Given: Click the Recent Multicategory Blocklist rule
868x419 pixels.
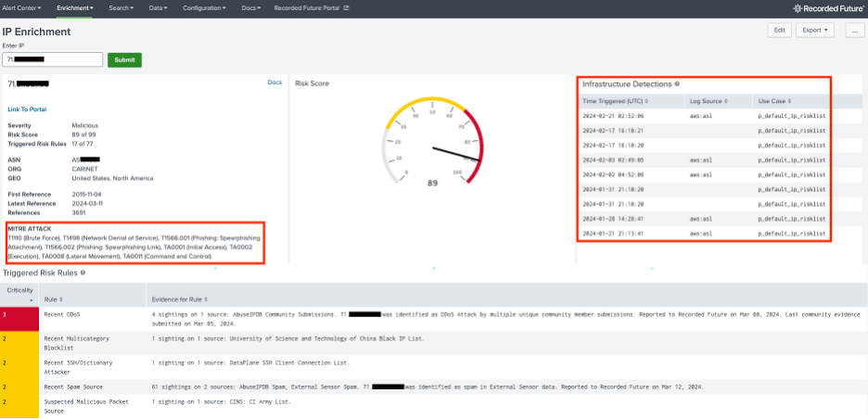Looking at the screenshot, I should pos(76,343).
